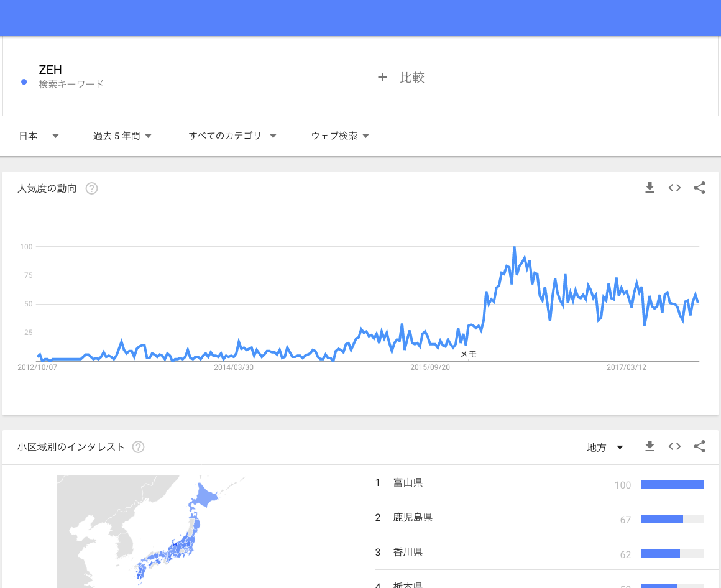721x588 pixels.
Task: Click embed icon on 人気度の動向 card
Action: coord(674,188)
